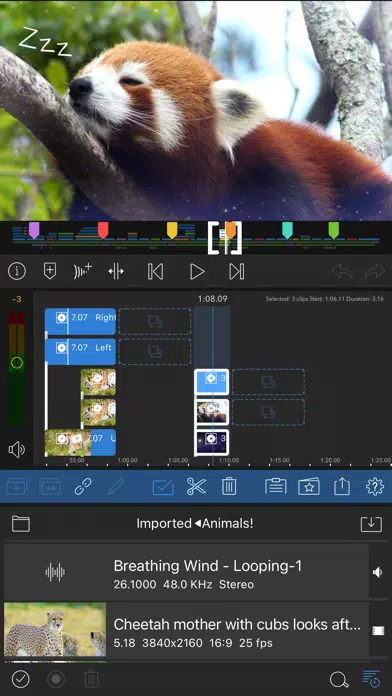Image resolution: width=392 pixels, height=696 pixels.
Task: Import media with the download-tray icon
Action: tap(371, 524)
